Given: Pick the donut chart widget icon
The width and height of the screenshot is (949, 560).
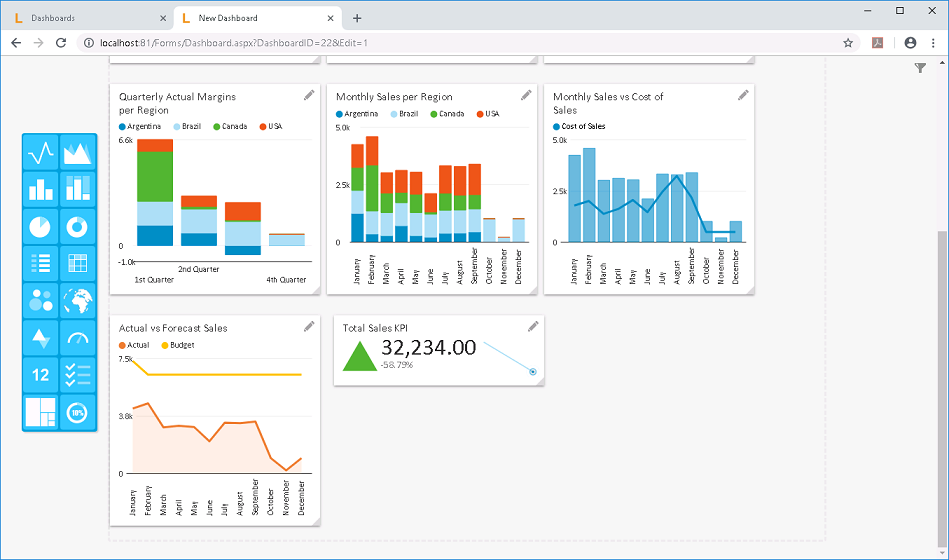Looking at the screenshot, I should click(78, 227).
